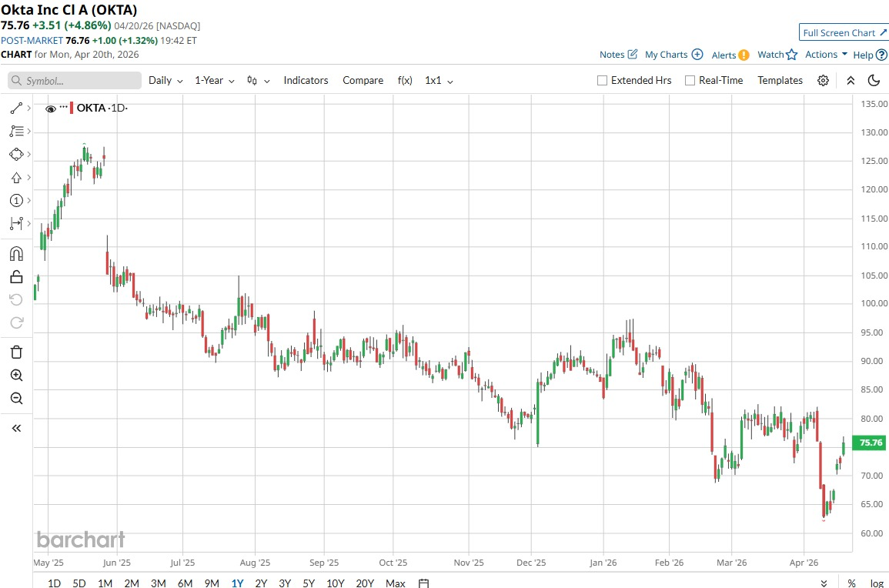Open Notes for this symbol
Screen dimensions: 889x588
tap(619, 55)
